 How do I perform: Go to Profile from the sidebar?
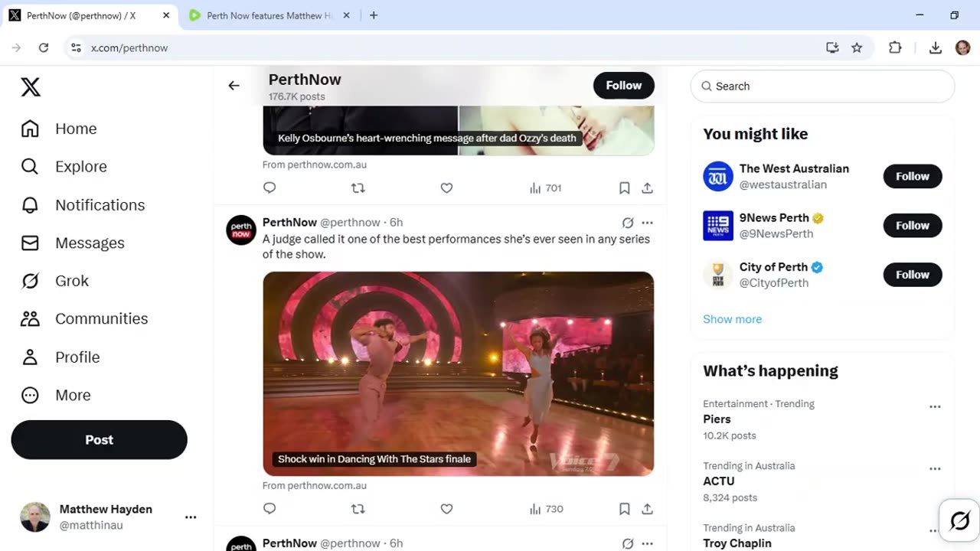pos(60,357)
